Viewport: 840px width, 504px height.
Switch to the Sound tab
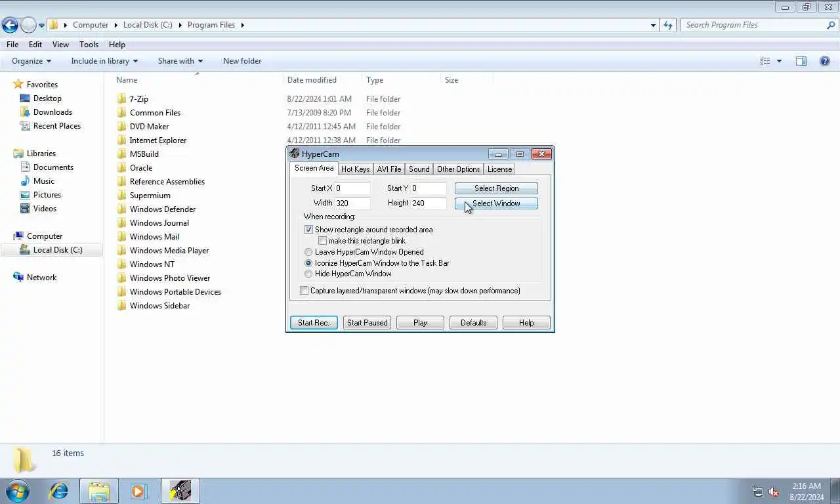coord(419,169)
